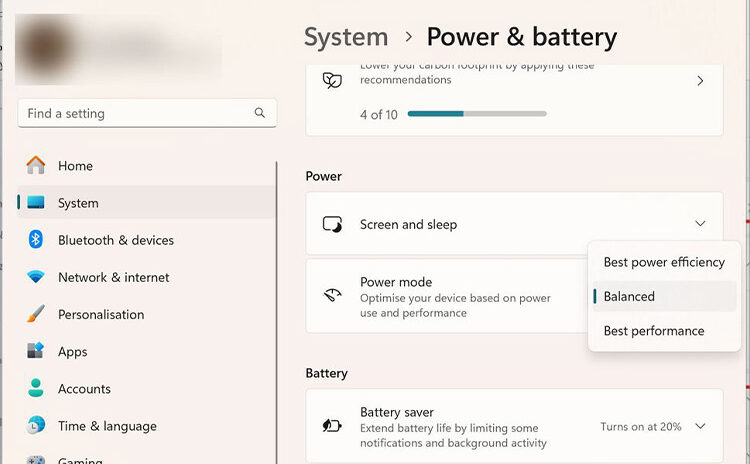The image size is (750, 464).
Task: Open Time & language settings
Action: point(146,426)
